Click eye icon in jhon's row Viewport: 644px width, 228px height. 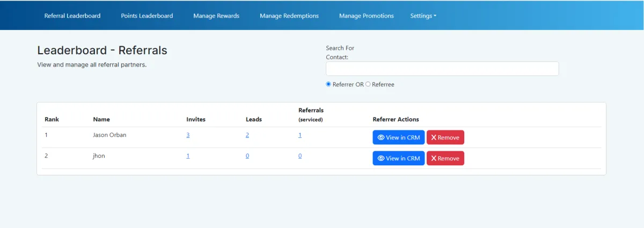pos(381,159)
